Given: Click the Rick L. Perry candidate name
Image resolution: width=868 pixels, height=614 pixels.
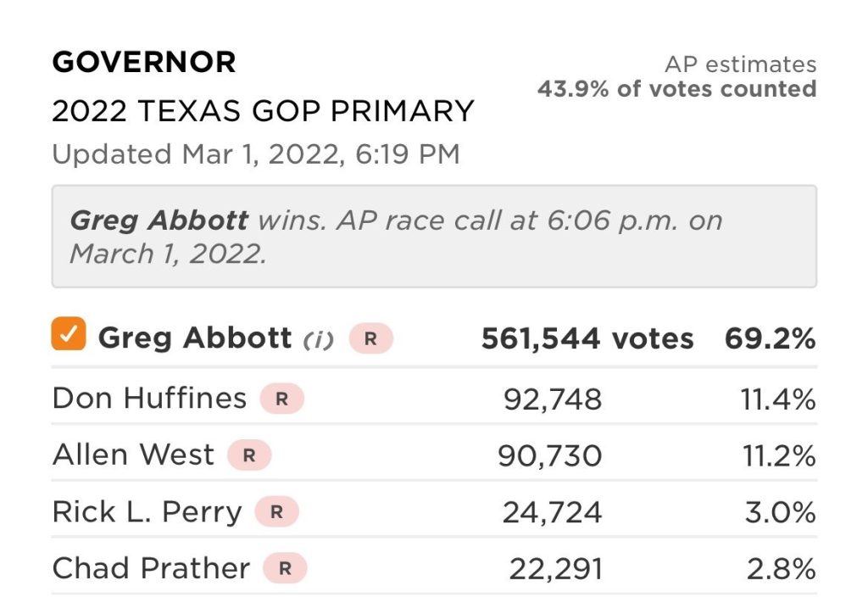Looking at the screenshot, I should 147,512.
